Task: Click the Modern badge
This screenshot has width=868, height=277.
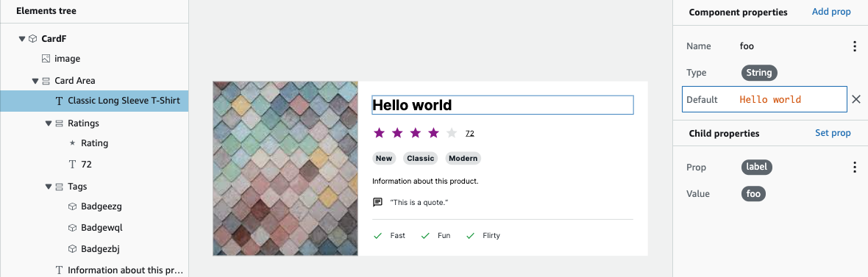Action: 463,158
